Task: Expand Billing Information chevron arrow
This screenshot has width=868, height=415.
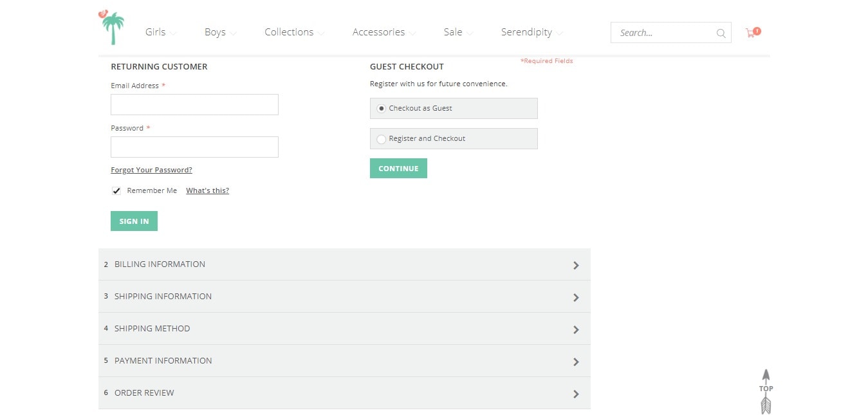Action: pyautogui.click(x=576, y=265)
